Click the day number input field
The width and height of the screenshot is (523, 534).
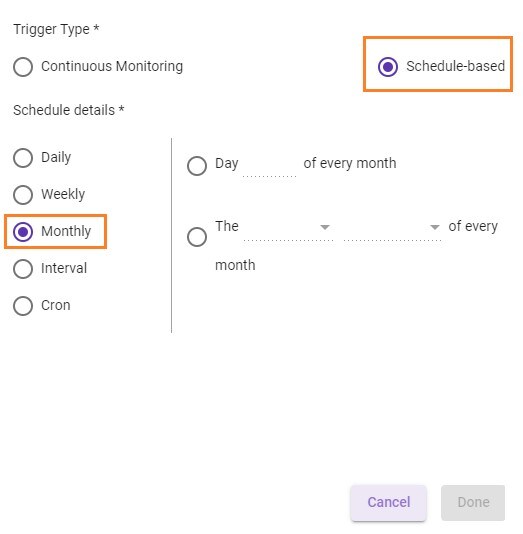pyautogui.click(x=269, y=166)
